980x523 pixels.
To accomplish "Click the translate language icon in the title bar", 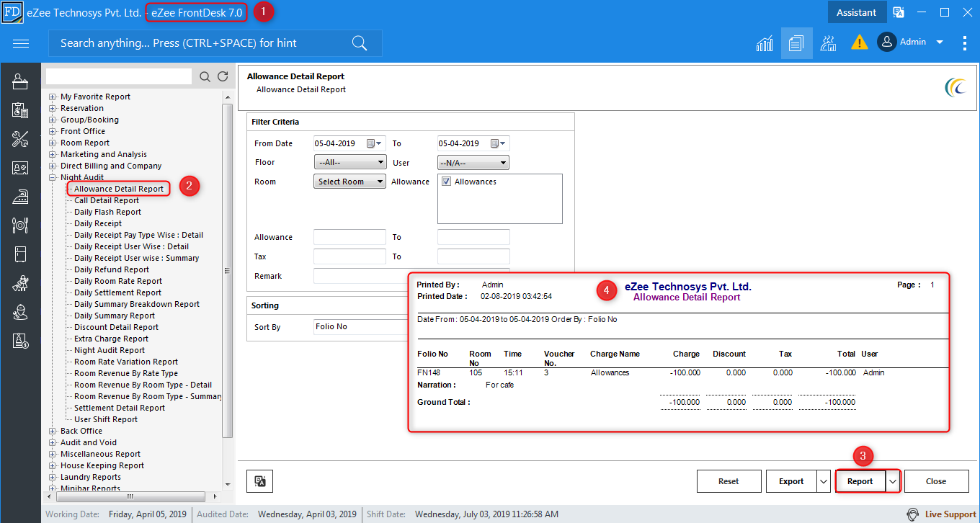I will click(x=899, y=12).
